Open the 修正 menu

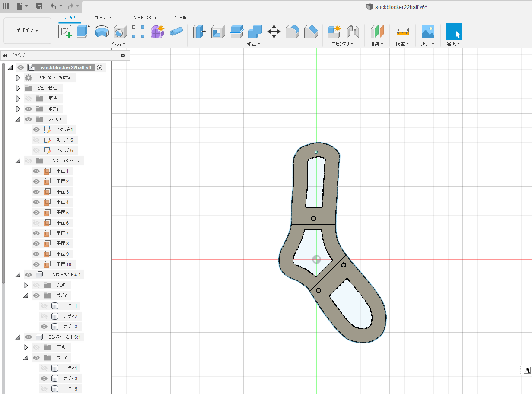(x=253, y=44)
